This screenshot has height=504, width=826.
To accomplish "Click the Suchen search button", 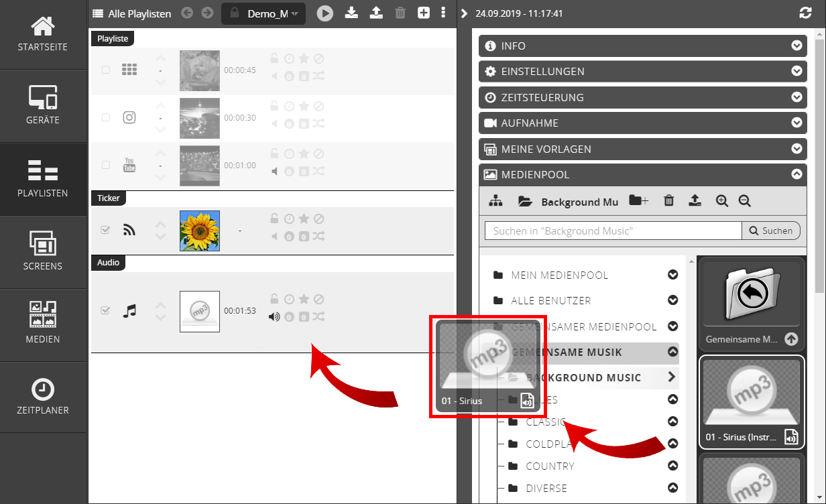I will click(x=771, y=231).
